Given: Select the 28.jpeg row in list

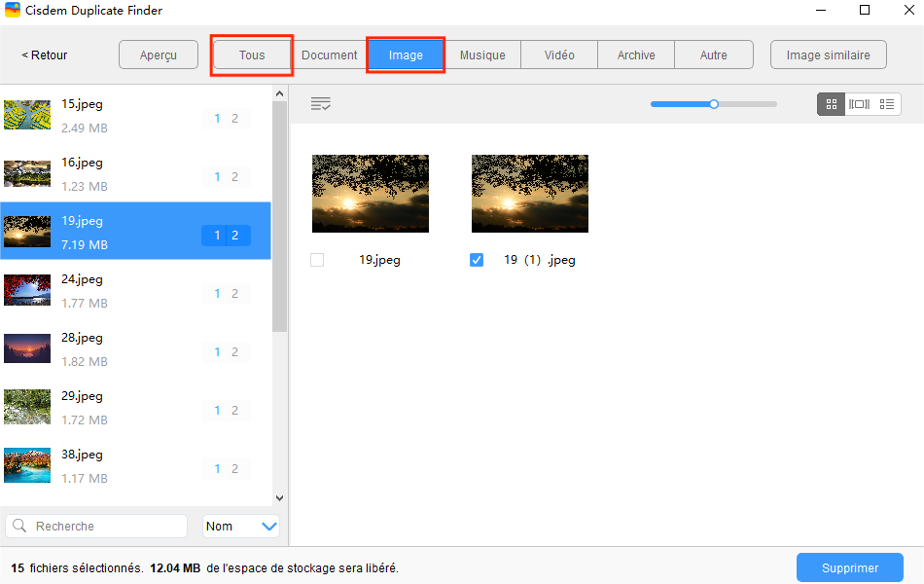Looking at the screenshot, I should pyautogui.click(x=135, y=349).
